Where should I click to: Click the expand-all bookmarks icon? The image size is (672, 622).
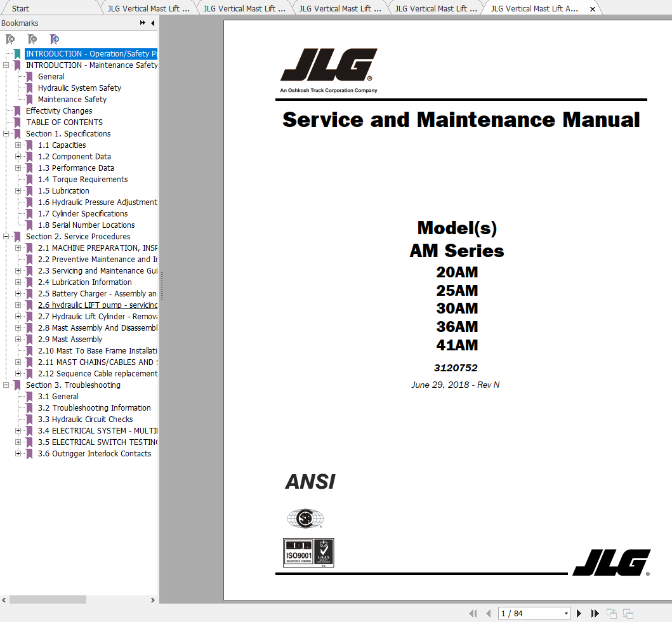(x=32, y=39)
